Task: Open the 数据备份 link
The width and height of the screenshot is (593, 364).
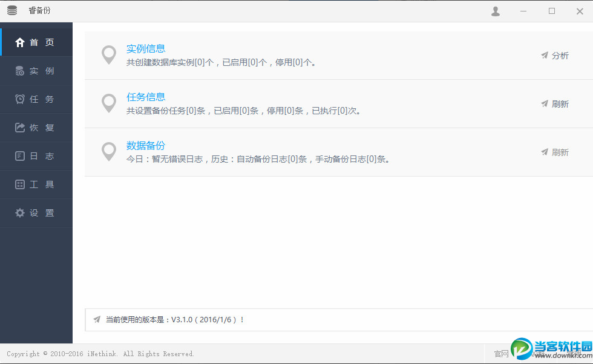Action: tap(146, 145)
